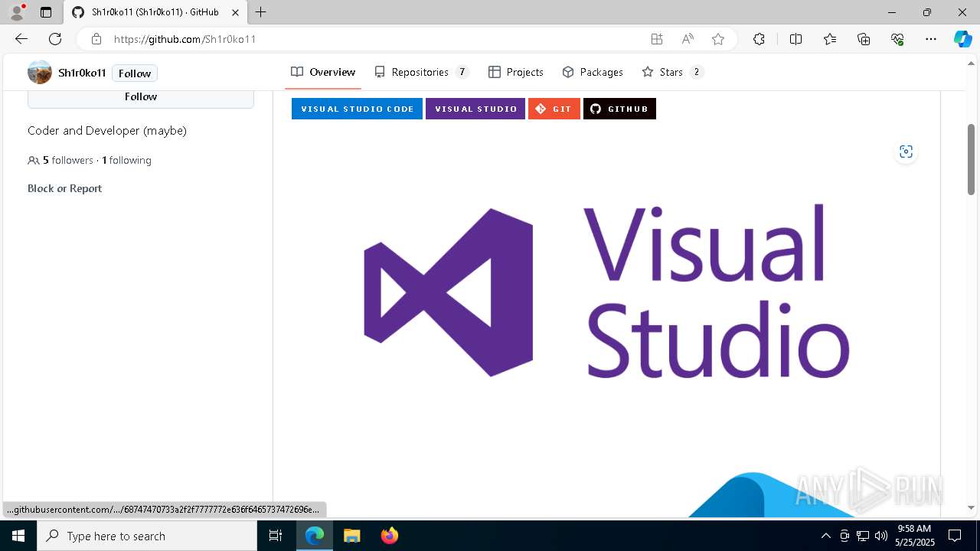
Task: Click the Sh1r0ko11 avatar image
Action: point(40,73)
